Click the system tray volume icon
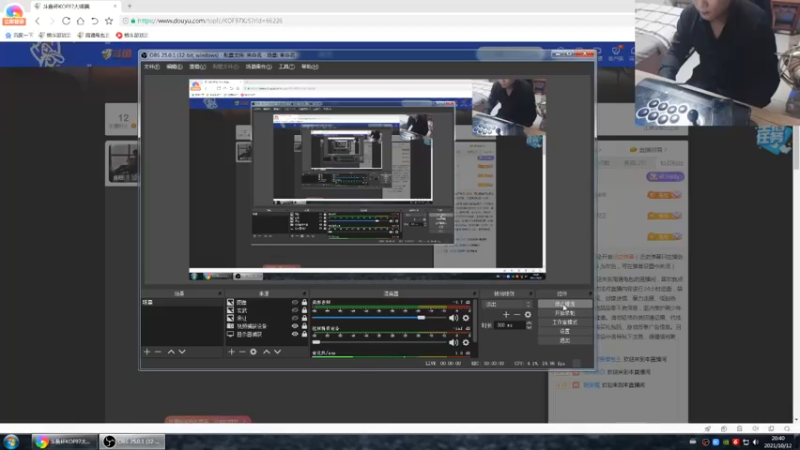The height and width of the screenshot is (450, 800). [x=756, y=442]
